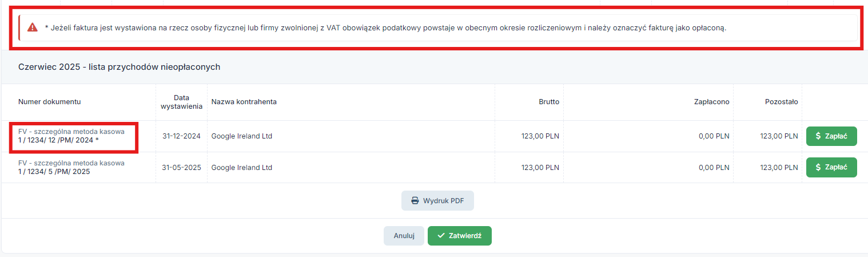868x257 pixels.
Task: Click the Czerwiec 2025 unpaid income list heading
Action: pos(119,67)
